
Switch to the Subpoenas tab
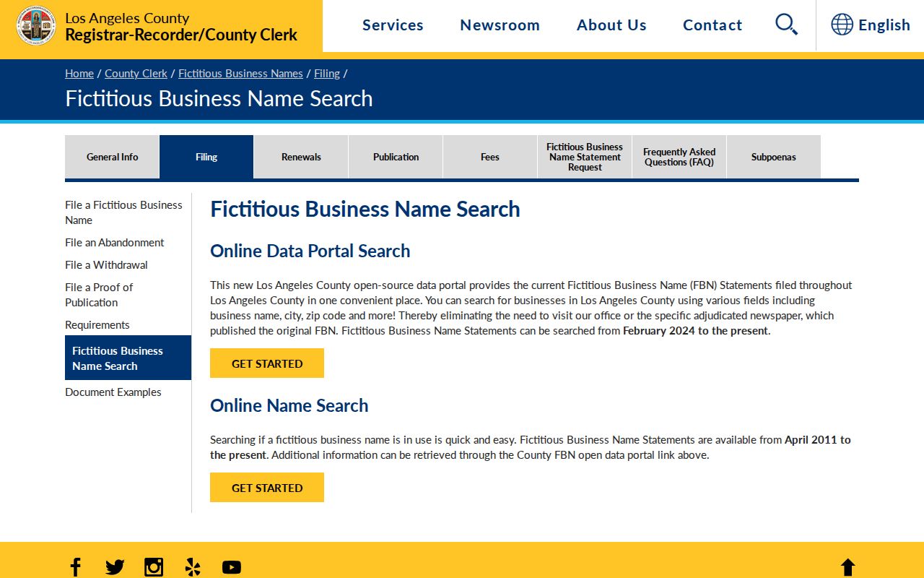tap(774, 157)
